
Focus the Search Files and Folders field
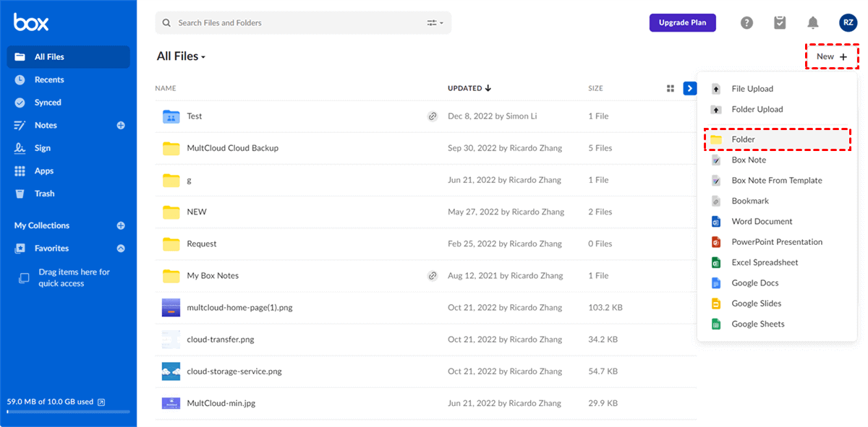point(297,23)
